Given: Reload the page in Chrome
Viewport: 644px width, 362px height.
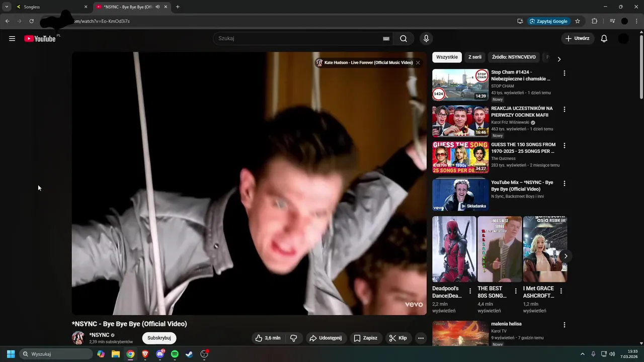Looking at the screenshot, I should click(x=31, y=21).
